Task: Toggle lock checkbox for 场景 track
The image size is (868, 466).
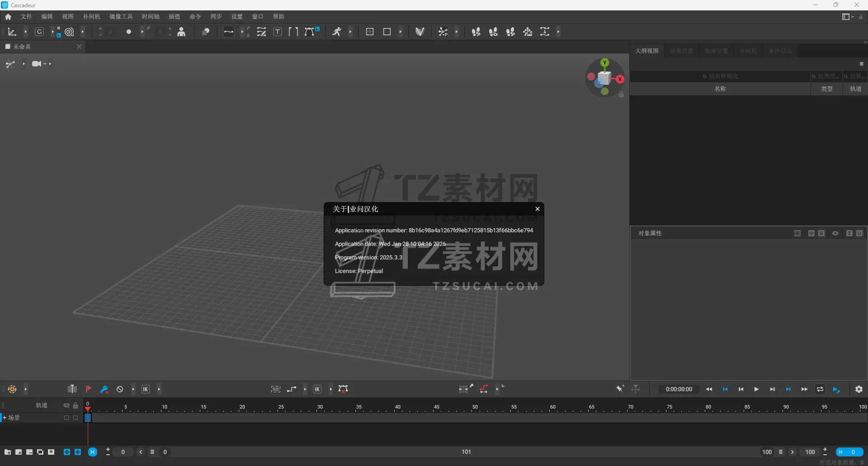Action: pos(75,418)
